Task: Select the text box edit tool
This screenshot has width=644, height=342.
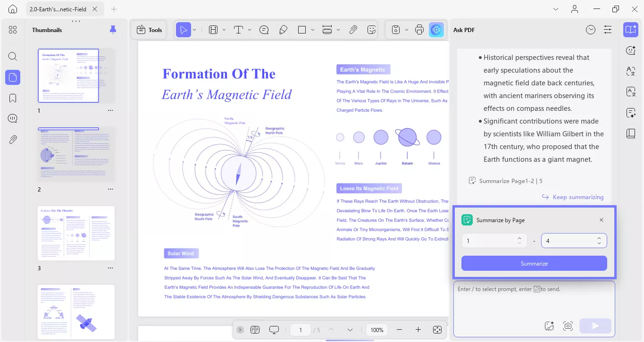Action: tap(213, 30)
